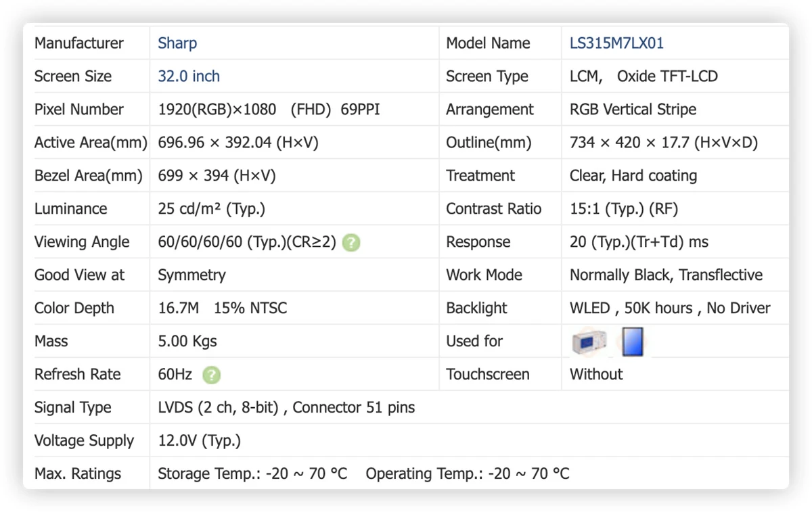Click the Treatment Clear, Hard coating text
Image resolution: width=812 pixels, height=512 pixels.
point(633,176)
